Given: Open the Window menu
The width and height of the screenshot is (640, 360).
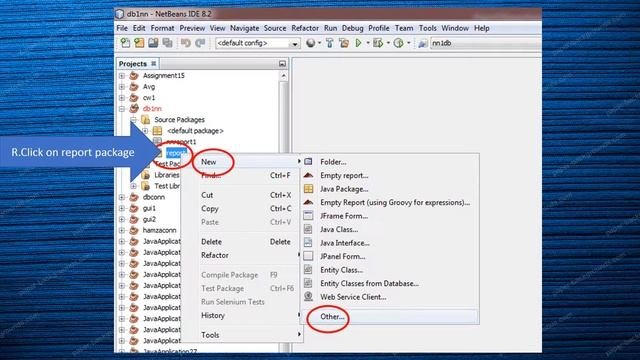Looking at the screenshot, I should tap(455, 28).
